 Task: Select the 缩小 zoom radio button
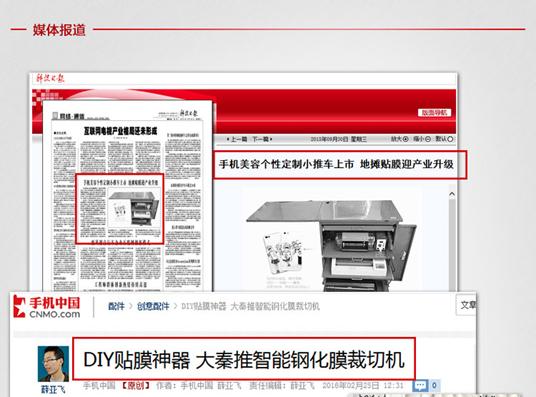428,139
